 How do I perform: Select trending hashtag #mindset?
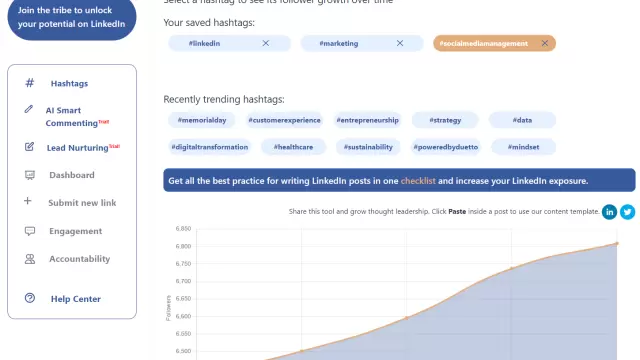(523, 147)
